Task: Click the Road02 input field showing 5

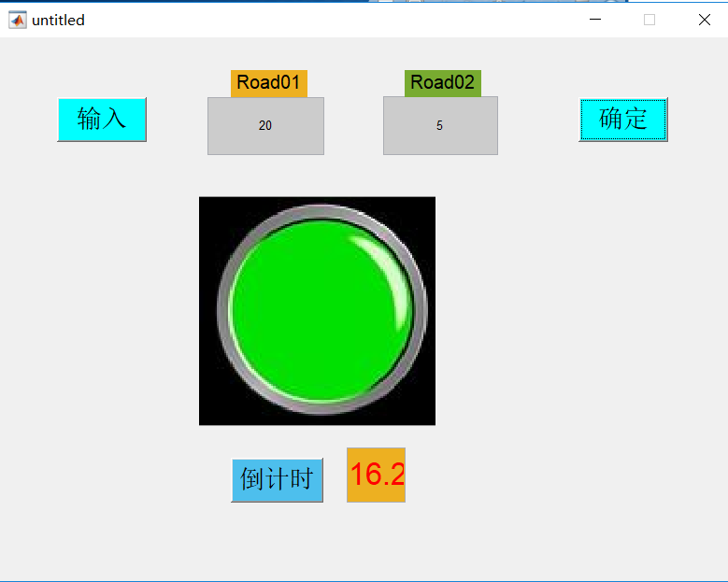Action: [x=440, y=125]
